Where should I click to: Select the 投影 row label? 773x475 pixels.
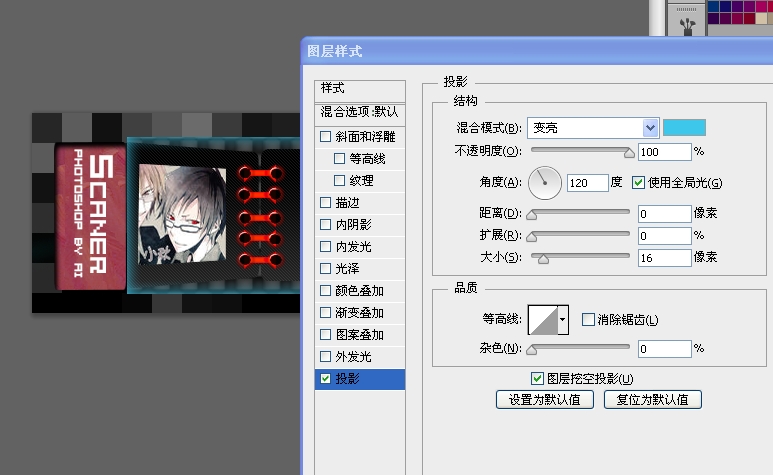click(x=348, y=378)
